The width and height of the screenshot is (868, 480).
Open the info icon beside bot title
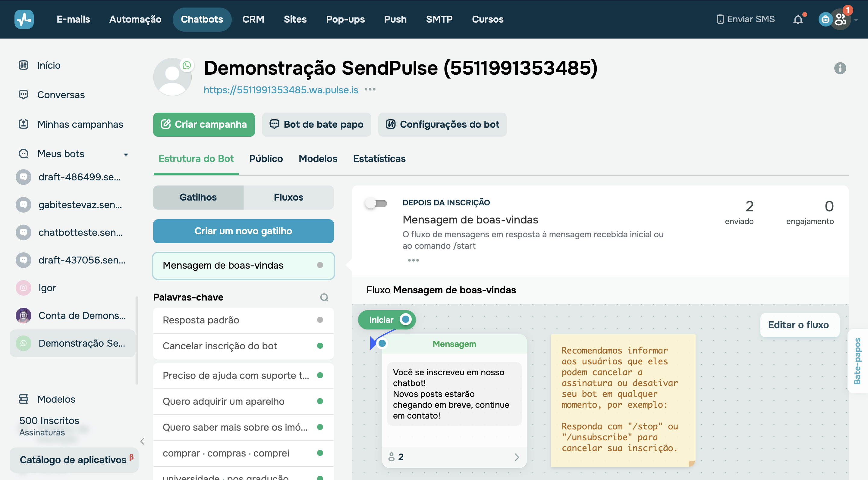(x=840, y=68)
